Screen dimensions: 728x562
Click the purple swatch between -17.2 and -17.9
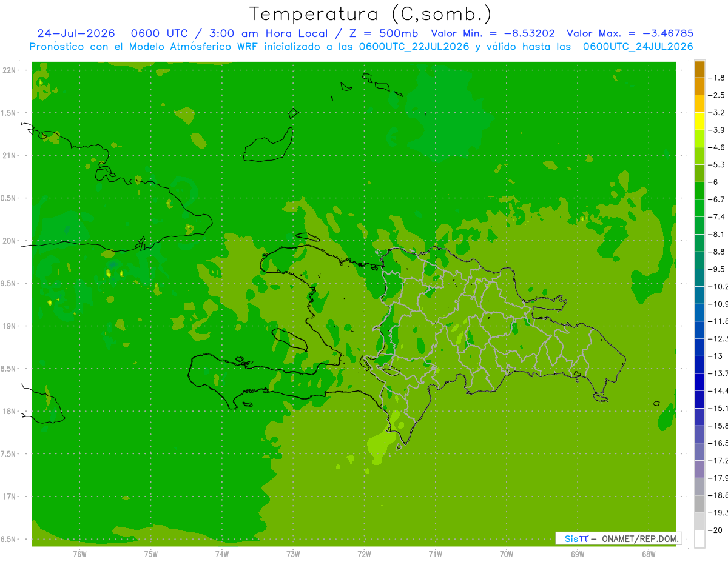coord(699,469)
